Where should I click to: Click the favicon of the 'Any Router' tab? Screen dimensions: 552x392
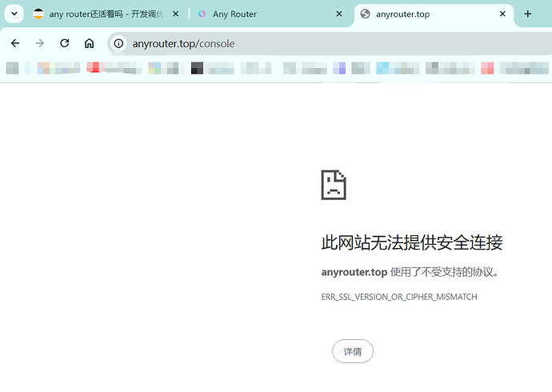202,14
